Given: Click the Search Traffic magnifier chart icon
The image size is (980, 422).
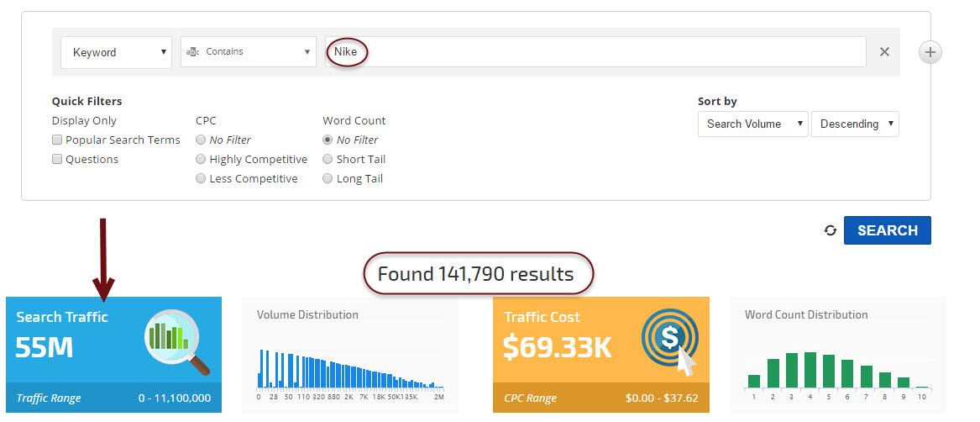Looking at the screenshot, I should click(177, 341).
